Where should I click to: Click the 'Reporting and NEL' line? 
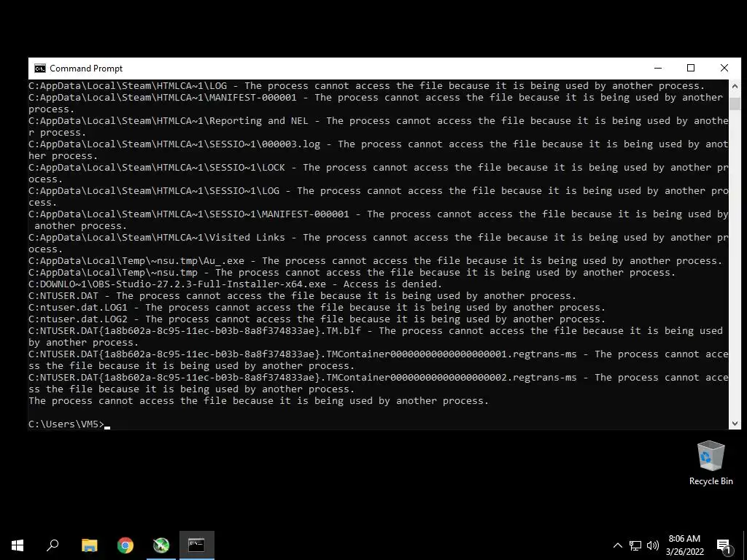click(x=379, y=126)
